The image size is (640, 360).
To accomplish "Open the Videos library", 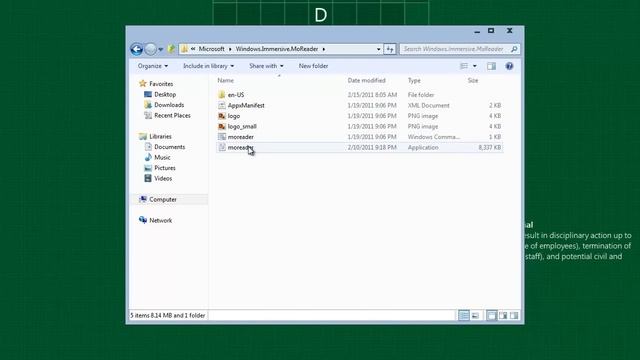I will (163, 179).
